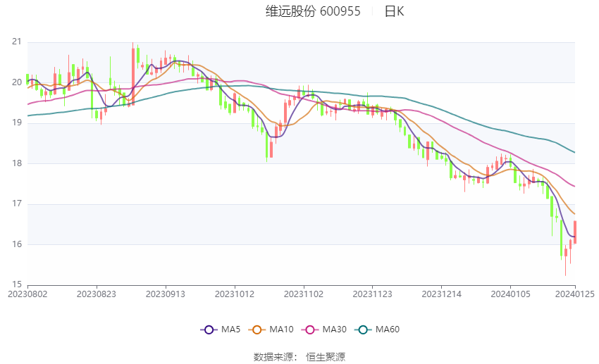Toggle the MA10 legend series

click(x=271, y=330)
